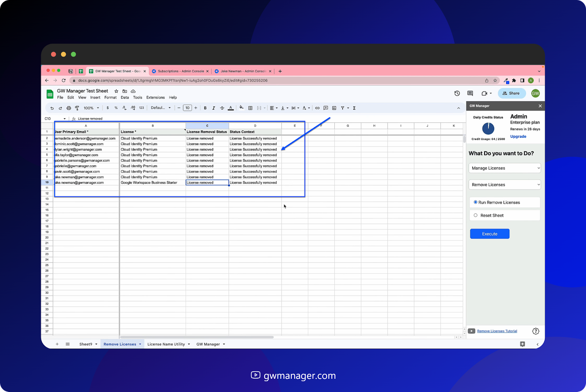
Task: Click the Execute button
Action: coord(490,234)
